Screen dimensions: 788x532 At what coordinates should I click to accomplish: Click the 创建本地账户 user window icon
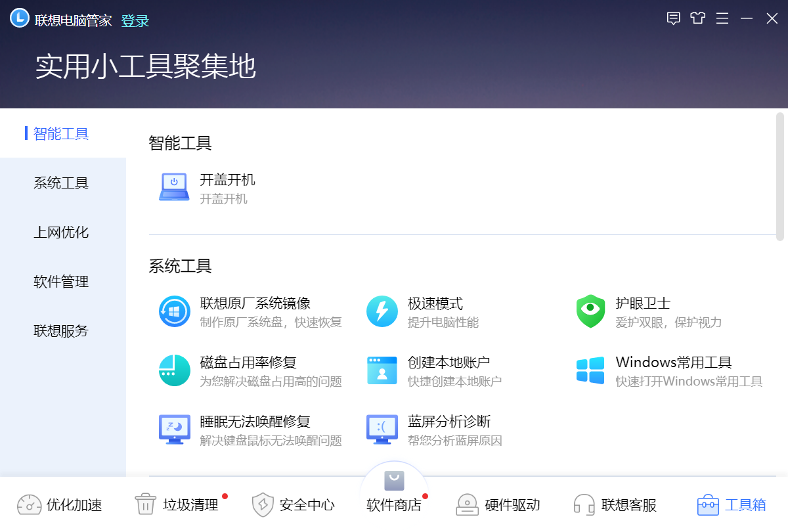(x=382, y=370)
